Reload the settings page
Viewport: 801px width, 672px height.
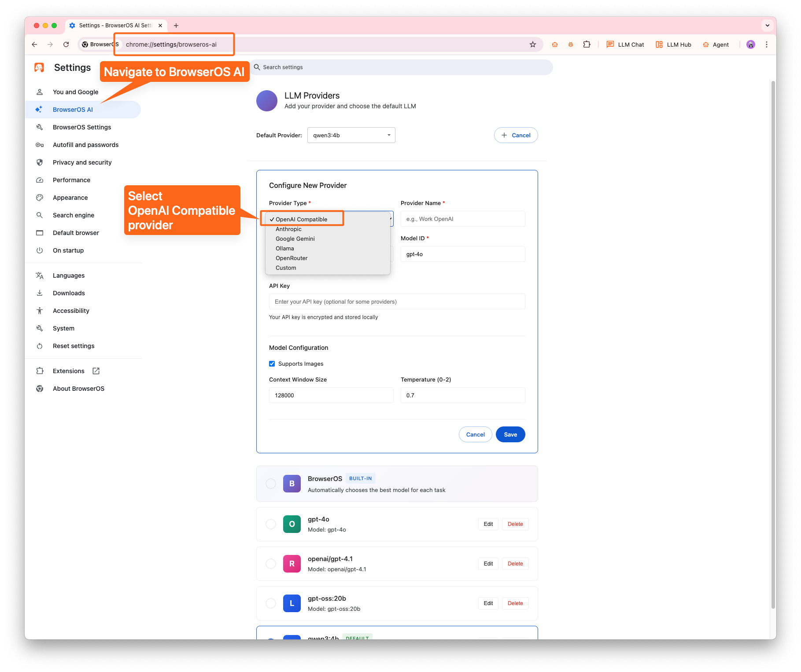66,44
